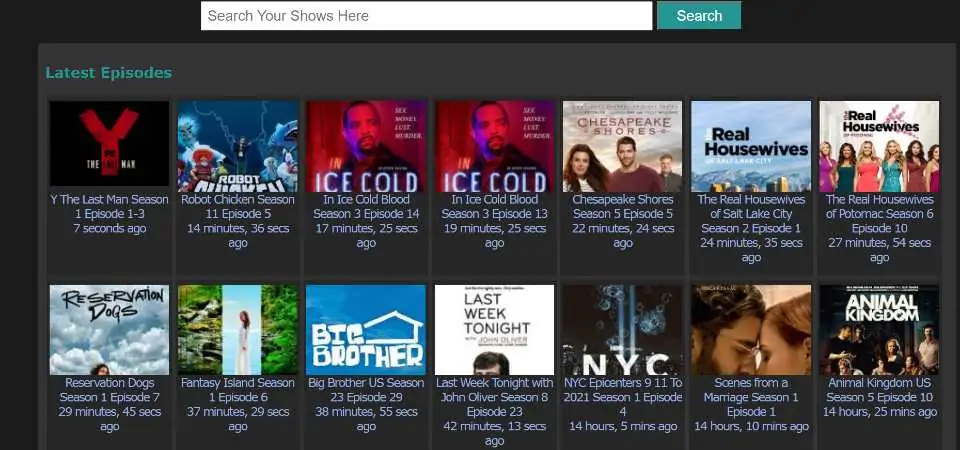
Task: Click the Search Your Shows Here field
Action: 426,16
